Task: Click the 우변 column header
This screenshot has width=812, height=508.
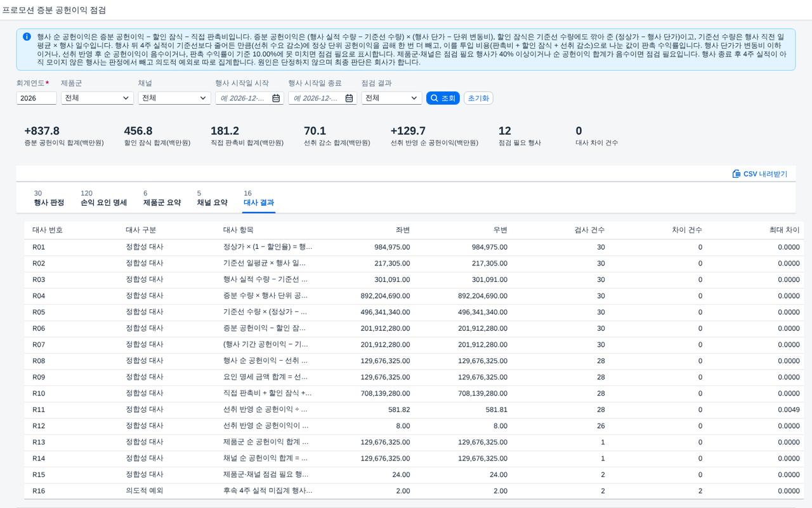Action: [500, 230]
